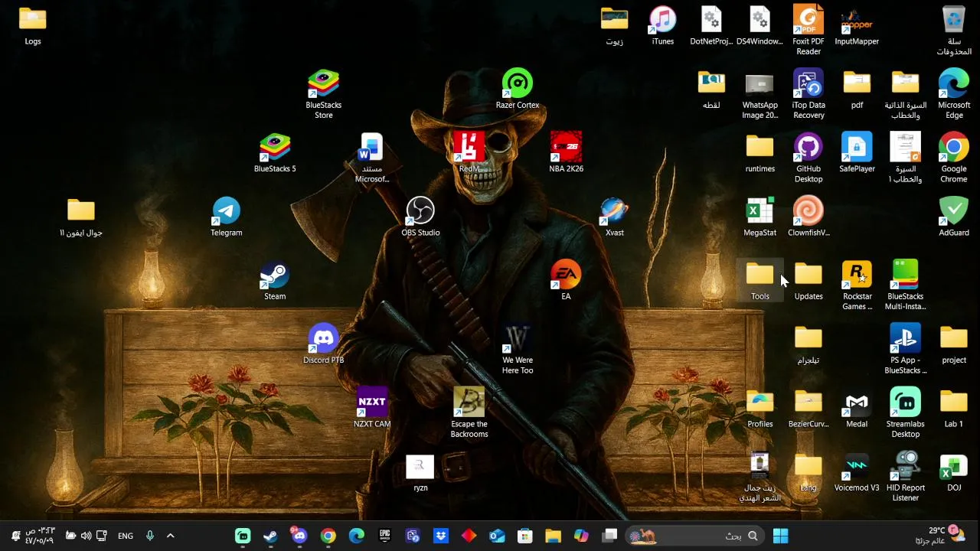Select the Profiles folder
Screen dimensions: 980x551
[760, 409]
